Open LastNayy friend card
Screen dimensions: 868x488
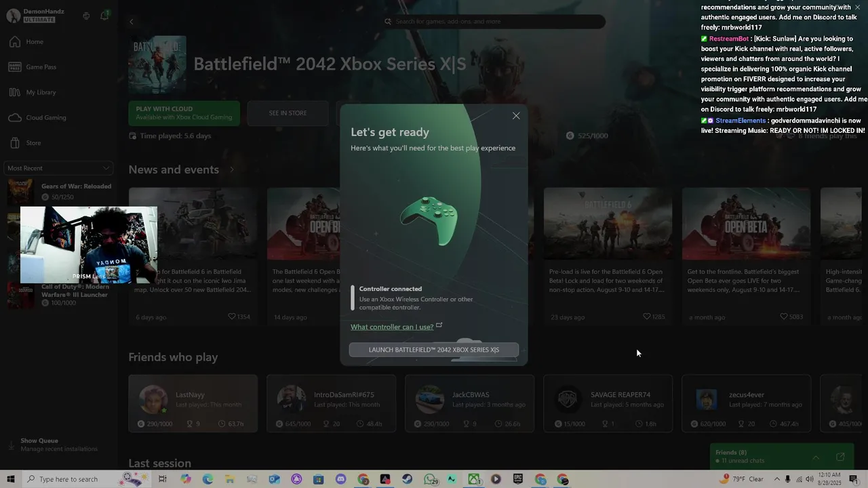(193, 403)
